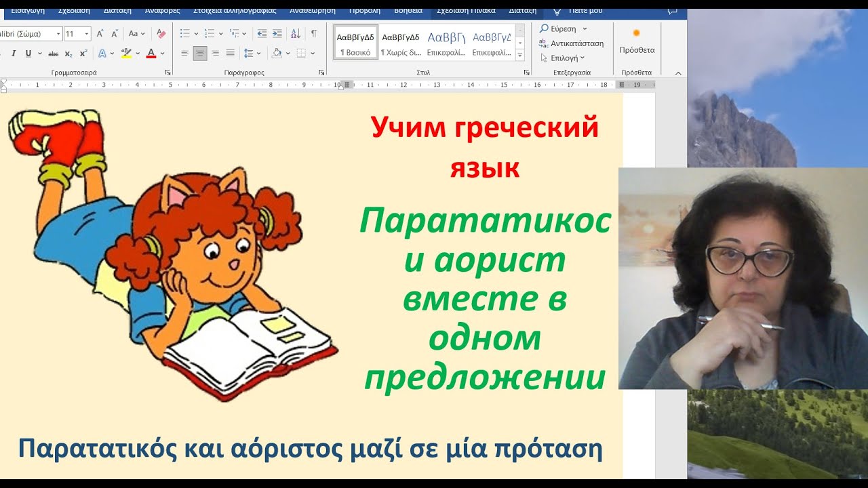Viewport: 868px width, 488px height.
Task: Clear all formatting with the eraser icon
Action: click(161, 33)
